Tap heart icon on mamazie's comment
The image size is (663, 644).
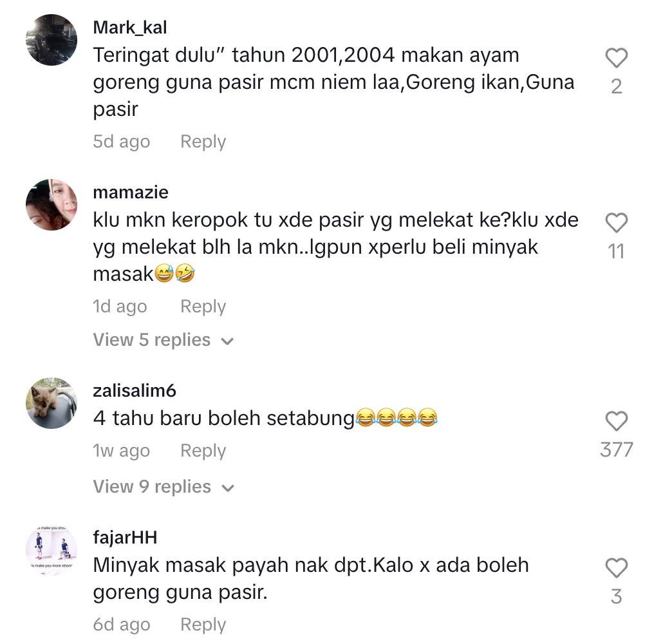tap(616, 223)
